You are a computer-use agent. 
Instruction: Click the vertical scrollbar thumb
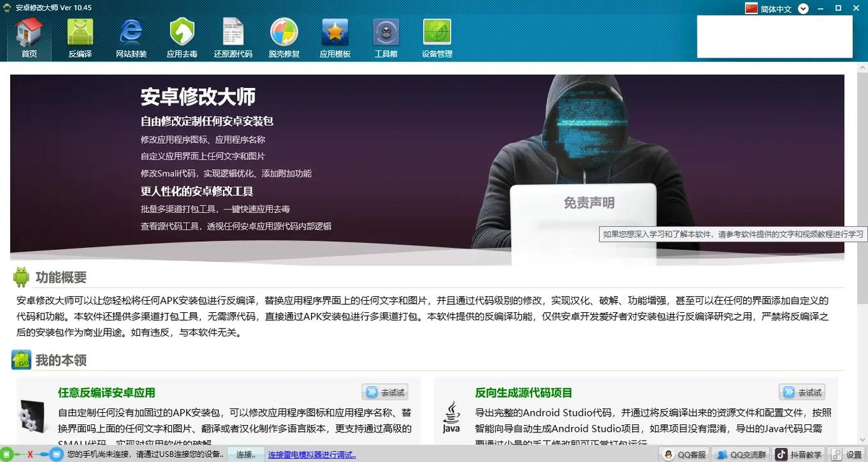tap(862, 188)
